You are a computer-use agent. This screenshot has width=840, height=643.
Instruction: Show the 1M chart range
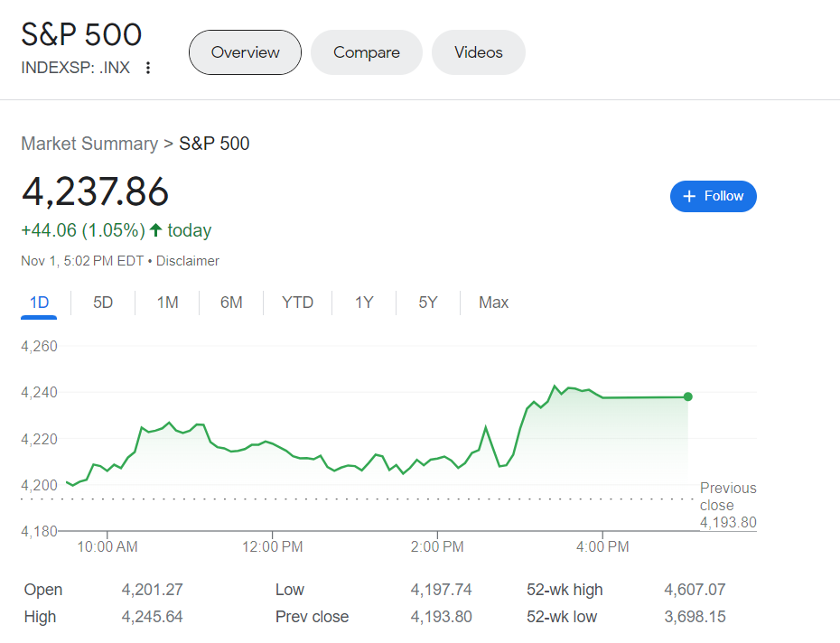click(x=167, y=303)
